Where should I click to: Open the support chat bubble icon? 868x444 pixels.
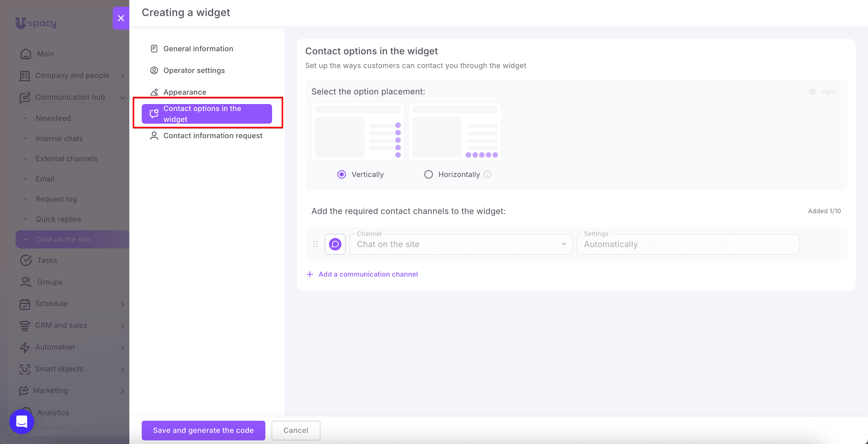click(21, 421)
